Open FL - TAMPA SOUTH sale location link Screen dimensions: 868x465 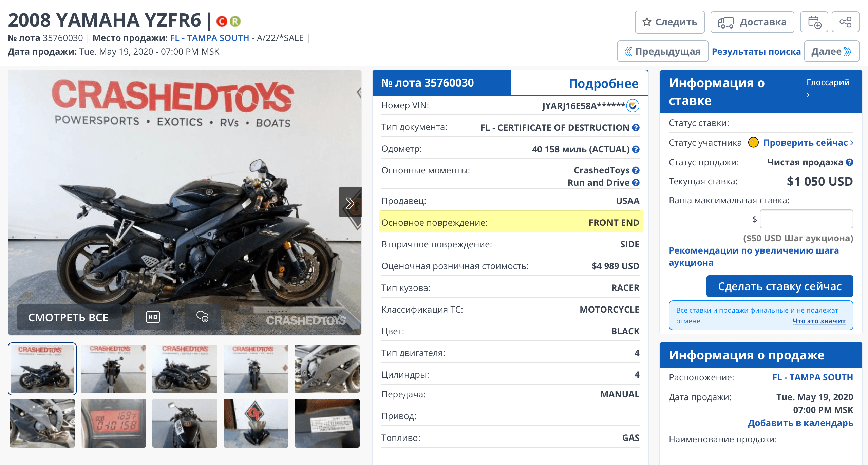(812, 377)
